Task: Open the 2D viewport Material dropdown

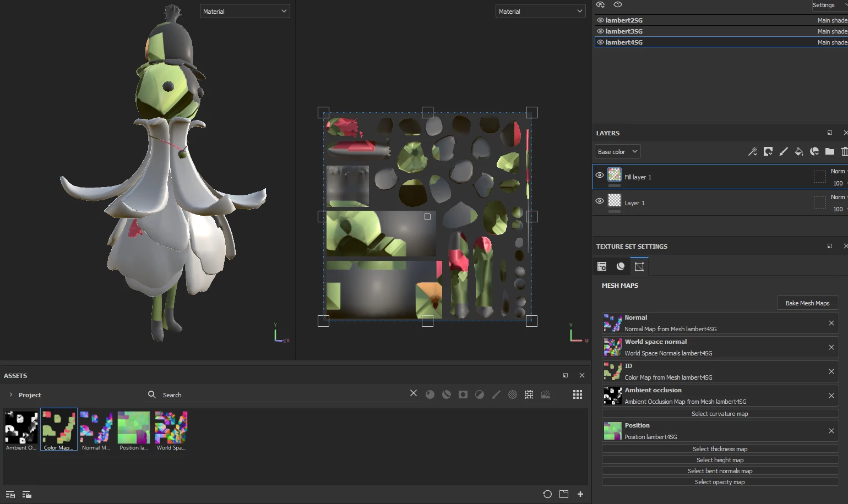Action: point(540,11)
